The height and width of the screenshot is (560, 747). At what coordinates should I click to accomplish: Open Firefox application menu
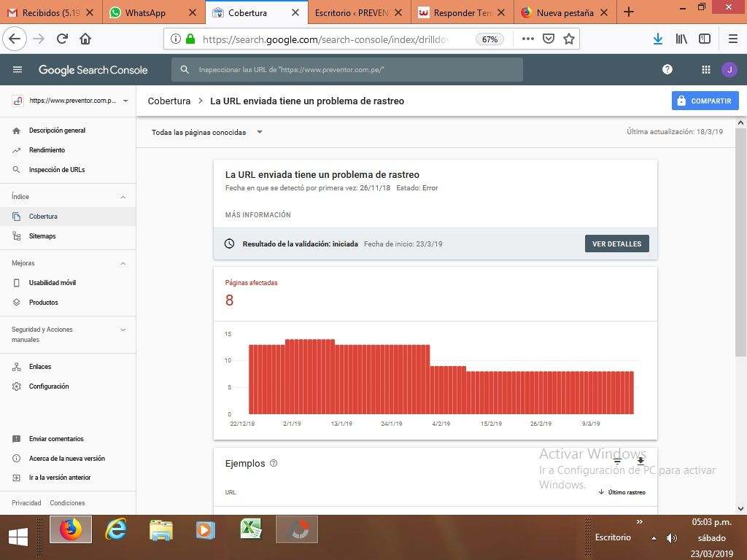tap(732, 39)
